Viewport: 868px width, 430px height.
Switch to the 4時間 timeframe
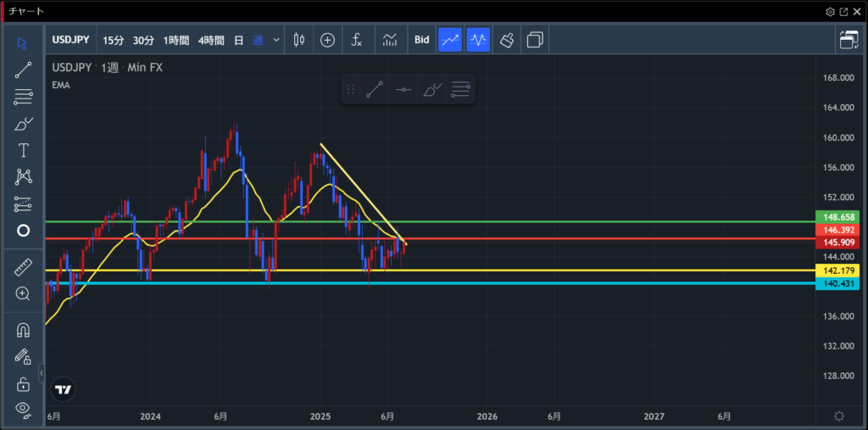211,40
